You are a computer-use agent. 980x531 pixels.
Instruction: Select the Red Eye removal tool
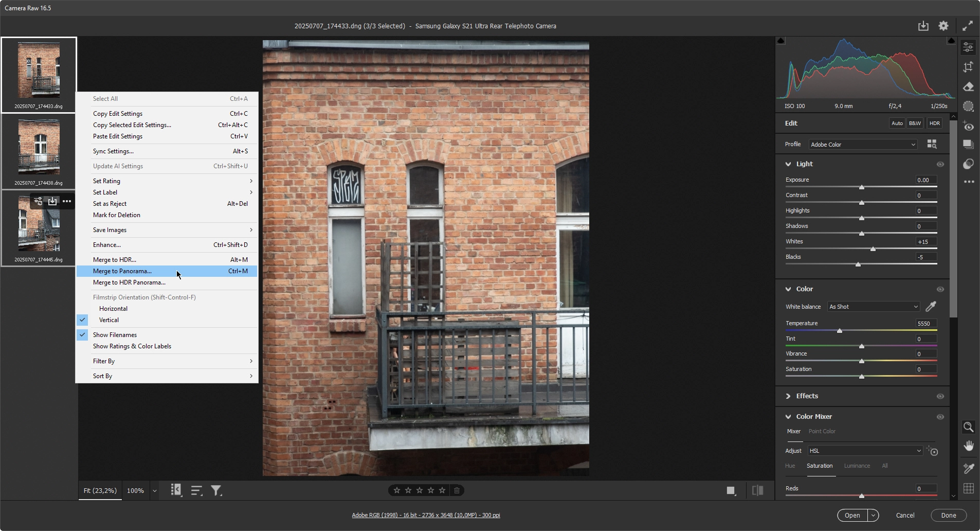[968, 126]
